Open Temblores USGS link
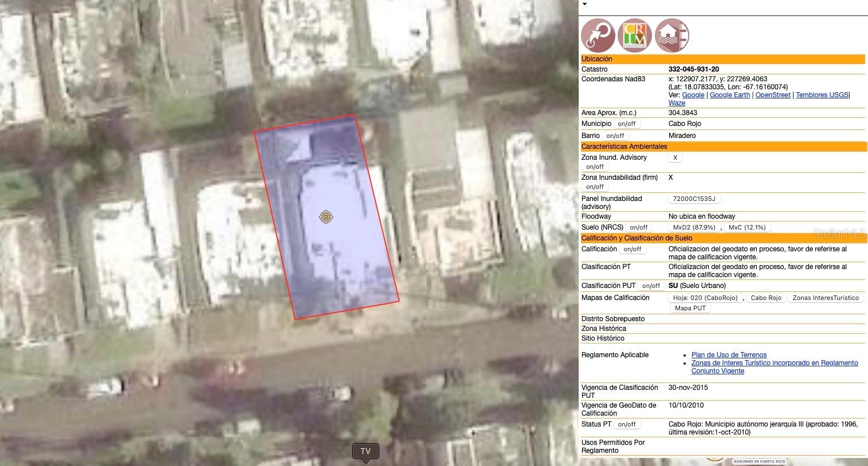The image size is (868, 466). [822, 95]
